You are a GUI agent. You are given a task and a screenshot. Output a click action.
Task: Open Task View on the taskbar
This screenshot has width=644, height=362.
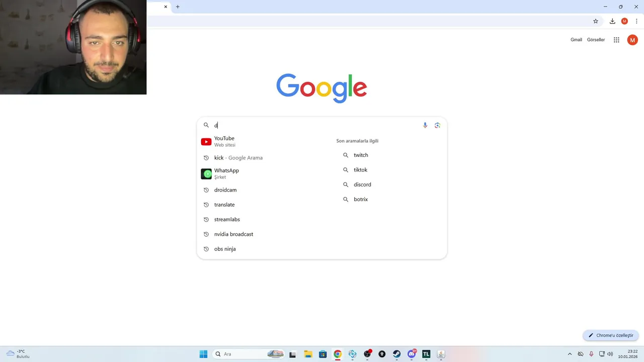point(292,354)
